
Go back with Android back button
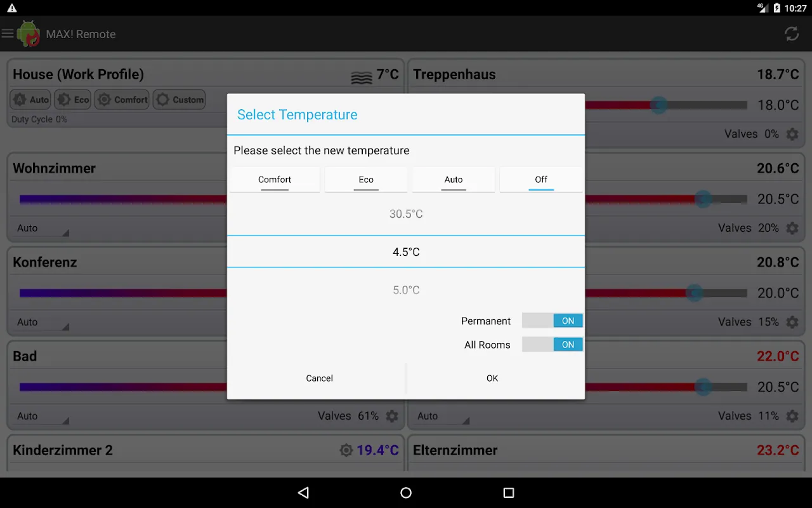tap(303, 493)
